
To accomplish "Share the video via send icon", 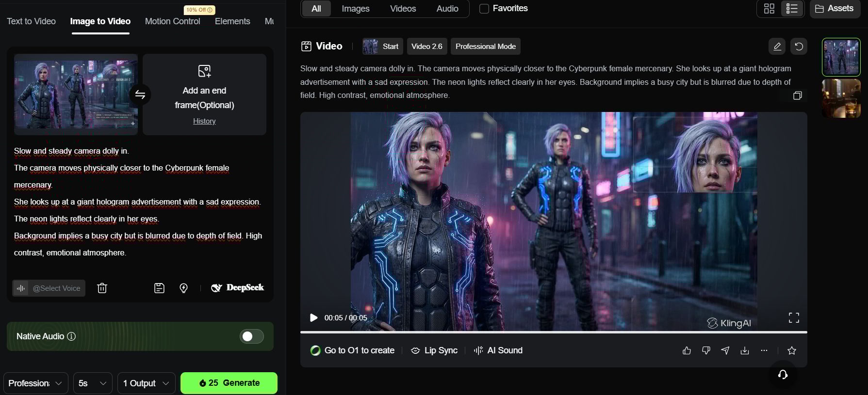I will click(725, 350).
